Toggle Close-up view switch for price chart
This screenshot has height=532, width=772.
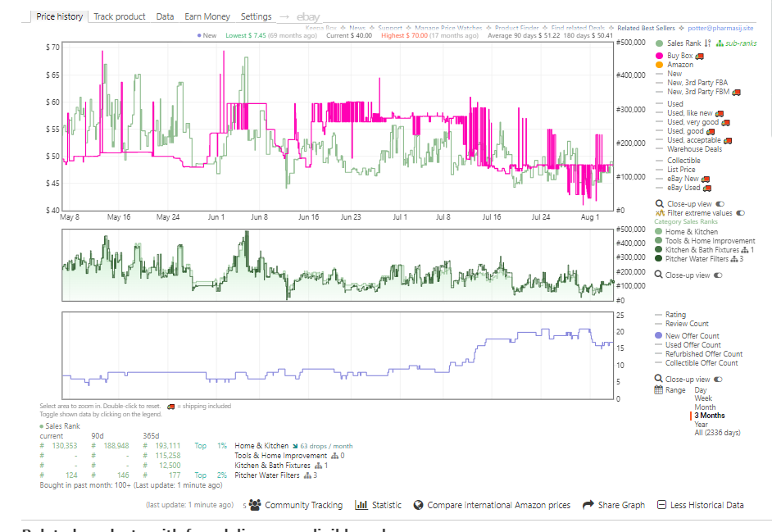(x=720, y=204)
